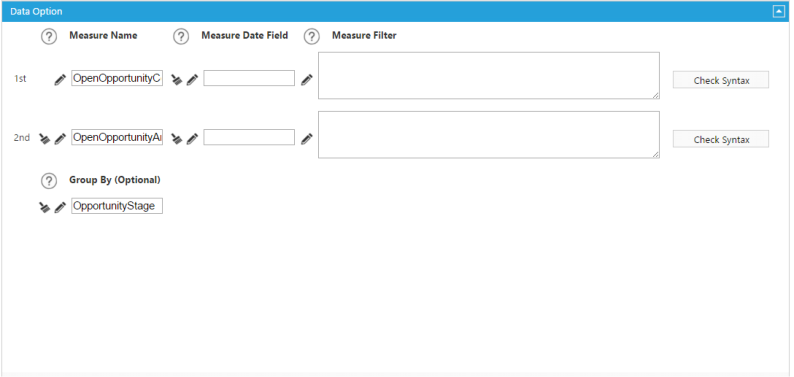Image resolution: width=794 pixels, height=377 pixels.
Task: Click the 2nd row label
Action: coord(22,138)
